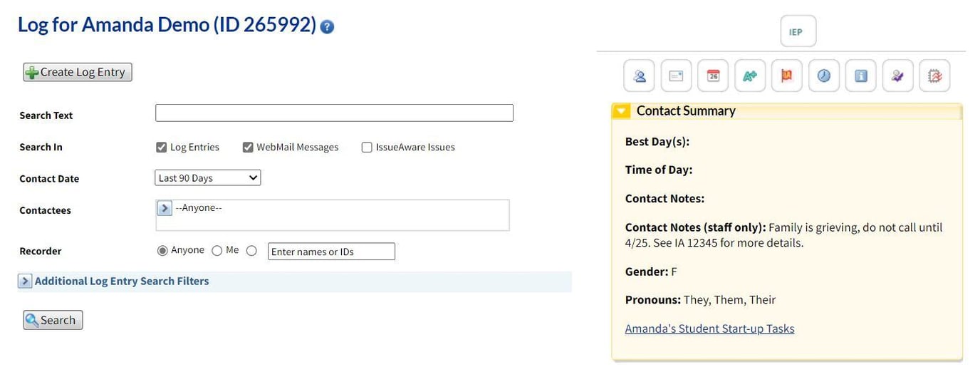This screenshot has width=980, height=372.
Task: Open the WebMail envelope icon
Action: coord(677,76)
